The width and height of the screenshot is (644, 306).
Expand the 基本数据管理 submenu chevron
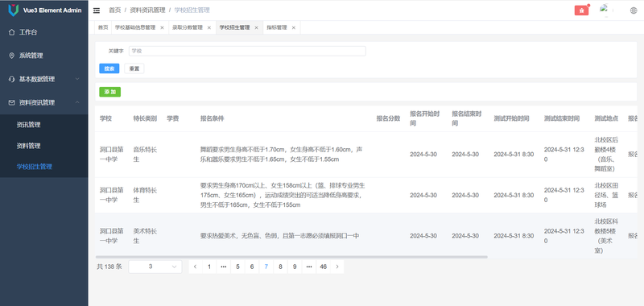tap(77, 79)
